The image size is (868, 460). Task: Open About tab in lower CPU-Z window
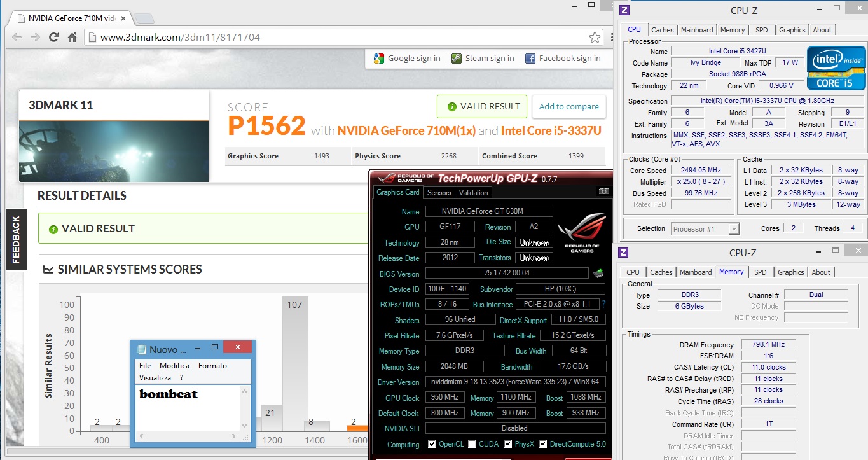[x=821, y=272]
